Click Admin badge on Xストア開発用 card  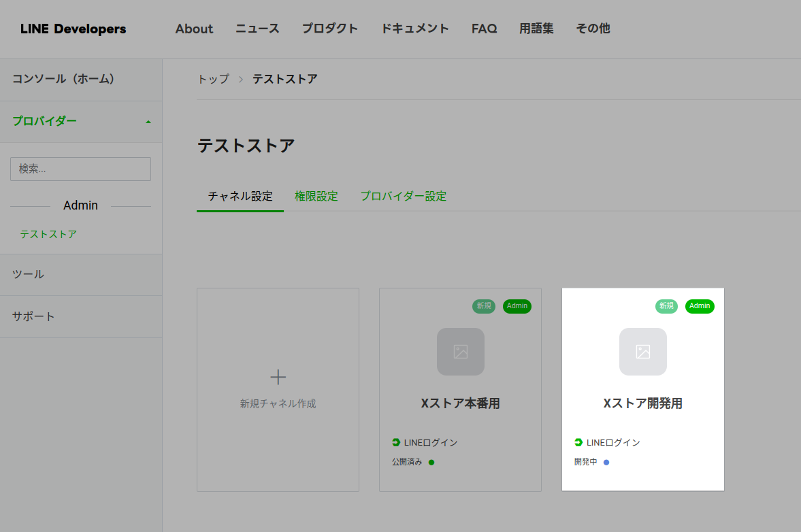tap(700, 306)
